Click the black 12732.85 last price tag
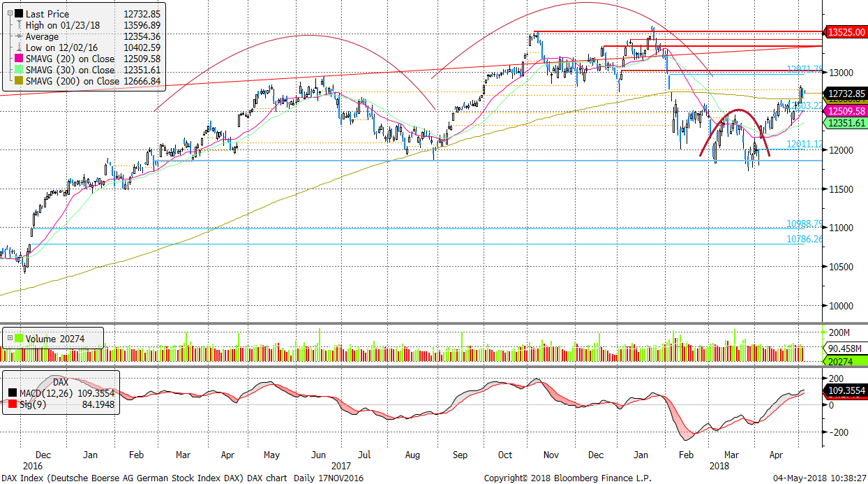The image size is (868, 484). click(x=845, y=94)
